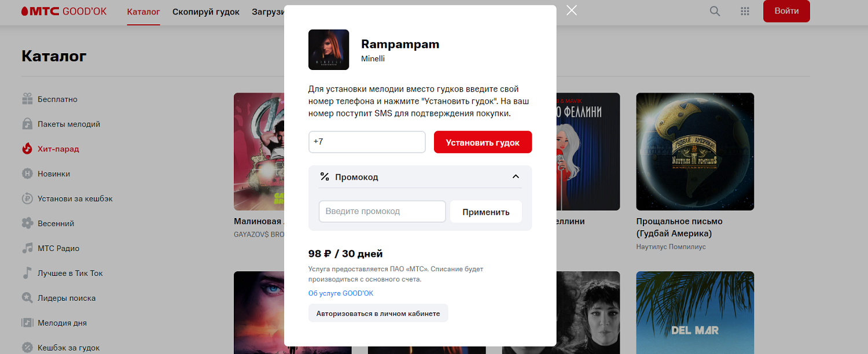
Task: Open the Каталог tab in navigation
Action: (144, 12)
